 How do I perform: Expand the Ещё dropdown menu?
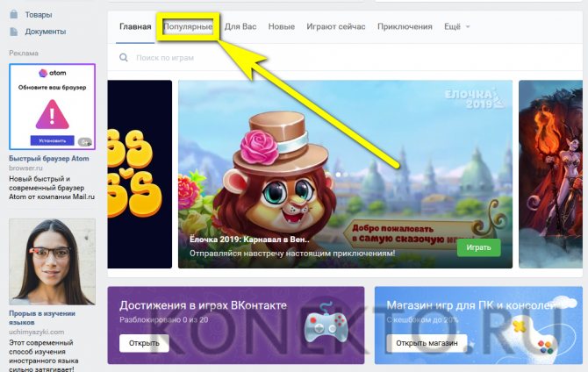click(x=456, y=26)
